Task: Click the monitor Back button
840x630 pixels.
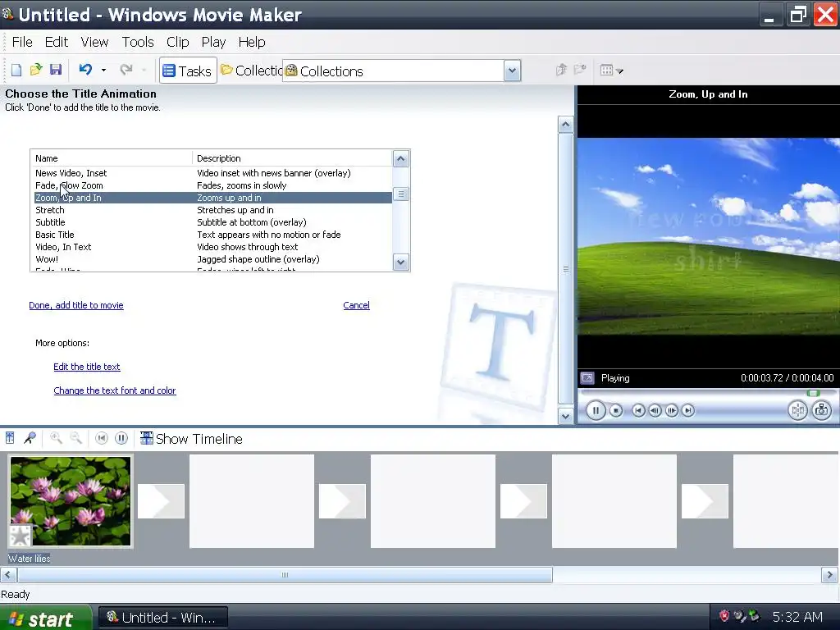Action: click(x=638, y=411)
